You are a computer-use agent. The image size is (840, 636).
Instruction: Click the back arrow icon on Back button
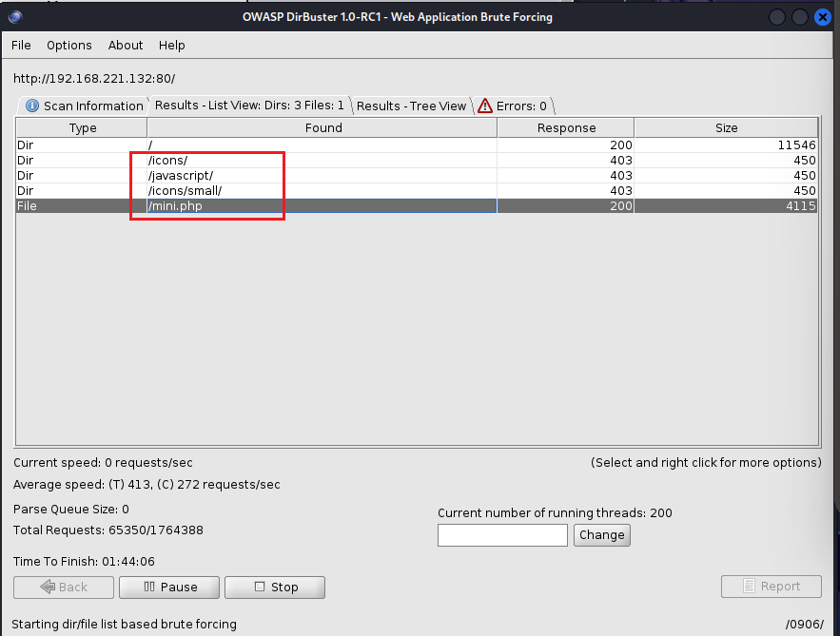(x=48, y=587)
